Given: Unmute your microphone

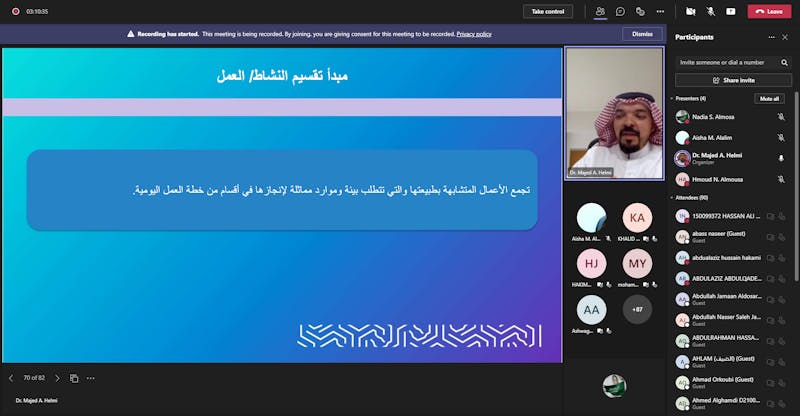Looking at the screenshot, I should click(711, 11).
